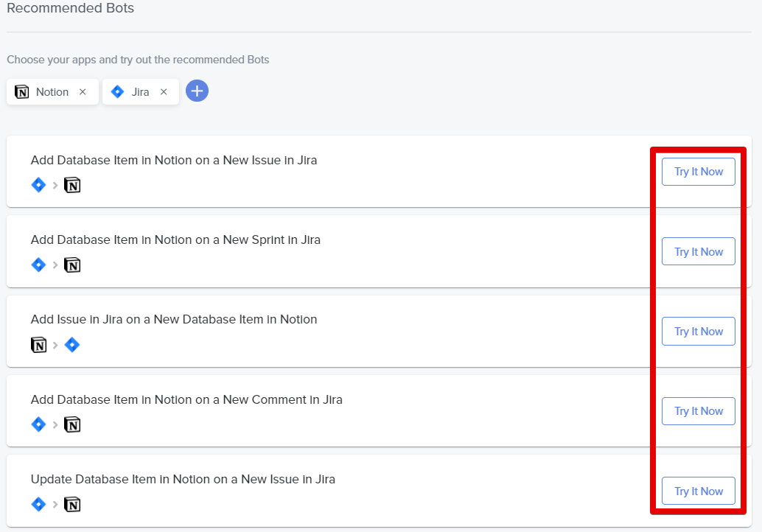Click the Notion logo in the Notion chip
The height and width of the screenshot is (532, 762).
pos(22,92)
